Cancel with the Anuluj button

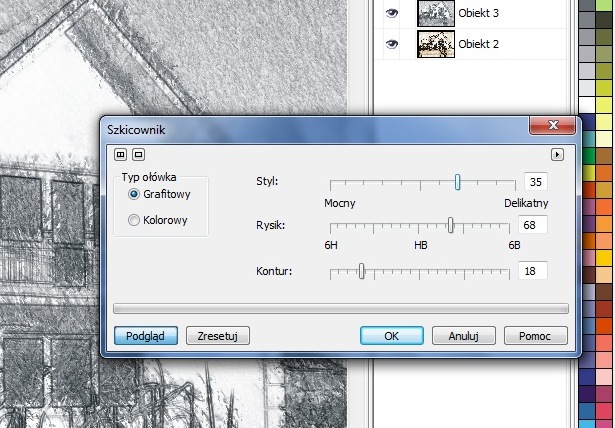pos(464,336)
